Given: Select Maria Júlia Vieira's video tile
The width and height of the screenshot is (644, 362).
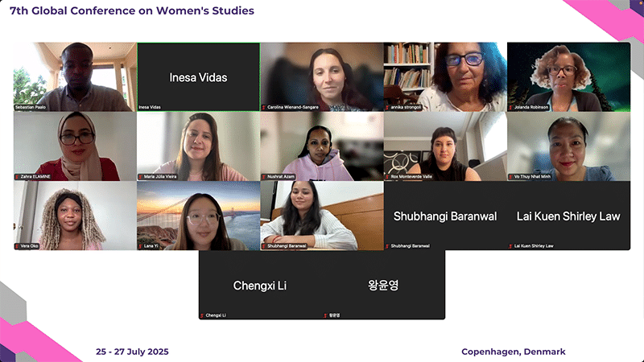Looking at the screenshot, I should (198, 146).
